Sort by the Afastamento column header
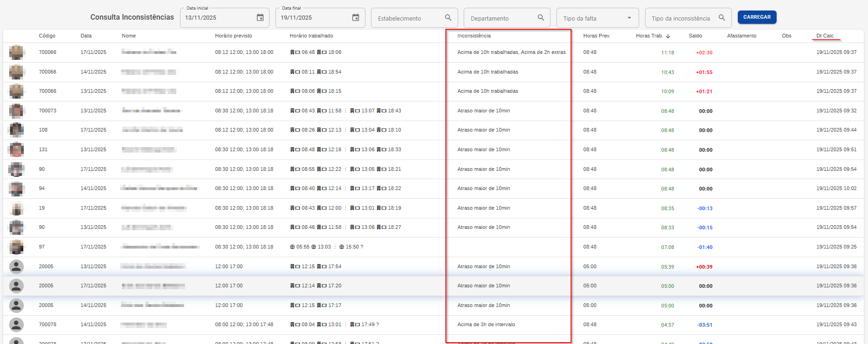Image resolution: width=868 pixels, height=344 pixels. pyautogui.click(x=741, y=36)
